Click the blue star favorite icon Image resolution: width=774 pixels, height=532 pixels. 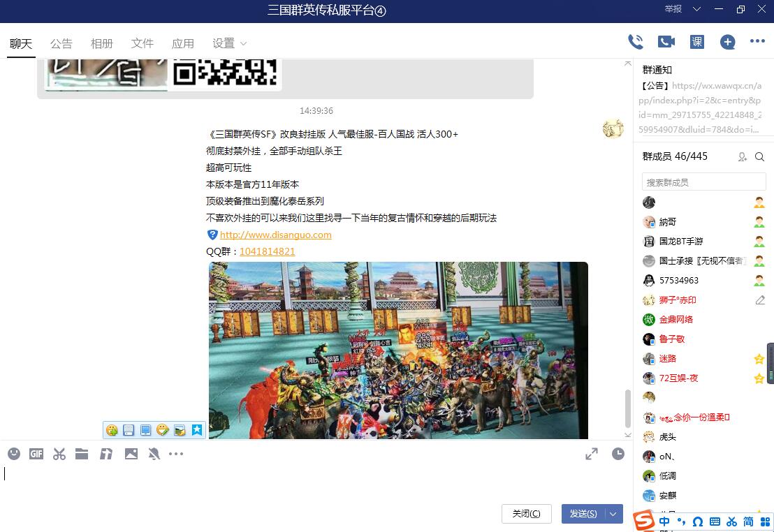tap(196, 430)
